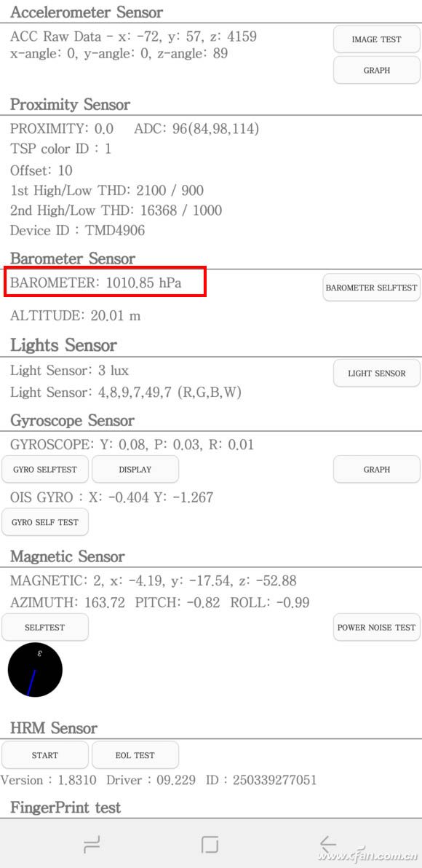Tap the Android recent apps navigation icon
This screenshot has height=868, width=422.
coord(91,844)
